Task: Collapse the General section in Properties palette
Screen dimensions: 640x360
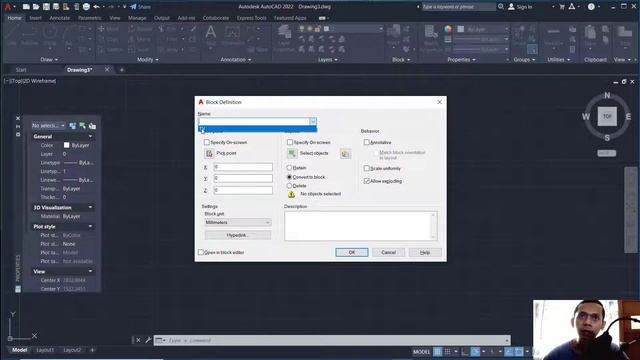Action: pos(90,136)
